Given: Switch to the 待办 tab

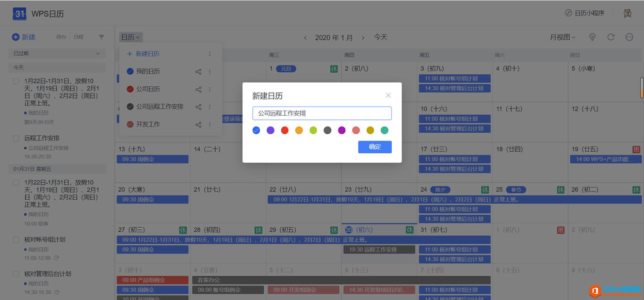Looking at the screenshot, I should [x=61, y=37].
